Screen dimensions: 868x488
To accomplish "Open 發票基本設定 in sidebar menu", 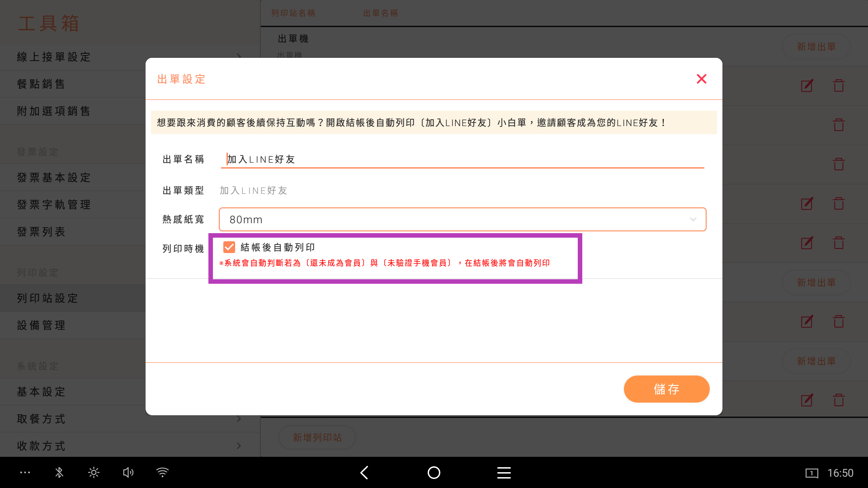I will coord(54,178).
